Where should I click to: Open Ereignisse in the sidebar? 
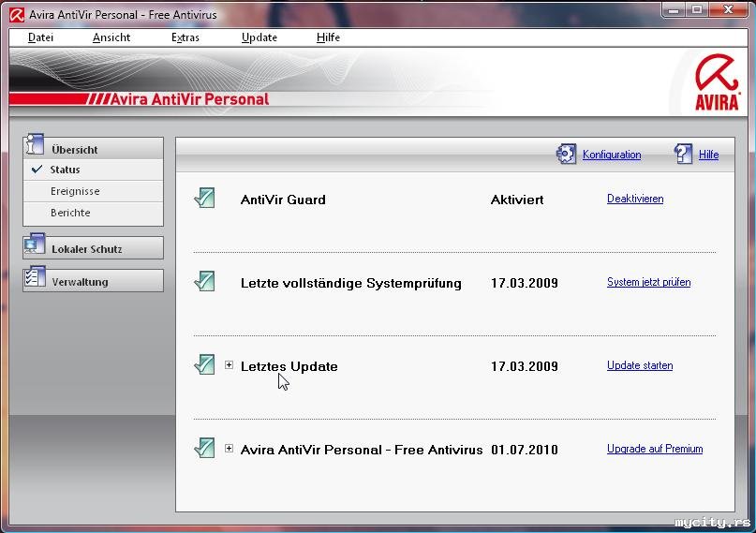[x=93, y=191]
